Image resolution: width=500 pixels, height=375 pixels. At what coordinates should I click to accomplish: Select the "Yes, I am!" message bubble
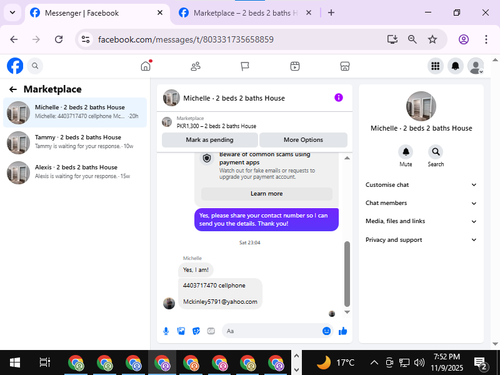click(196, 270)
